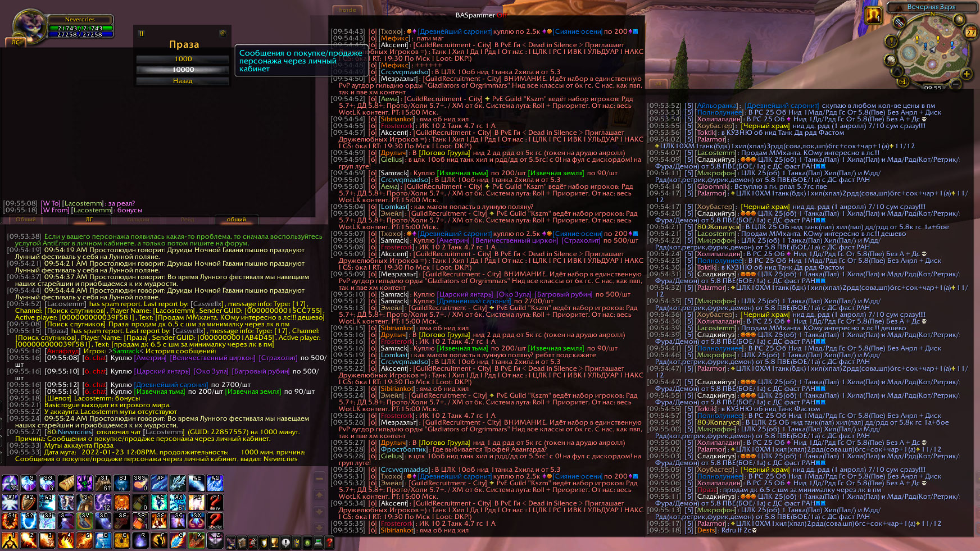Choose the 10000 option in Праза menu
The width and height of the screenshot is (980, 551).
pyautogui.click(x=183, y=70)
